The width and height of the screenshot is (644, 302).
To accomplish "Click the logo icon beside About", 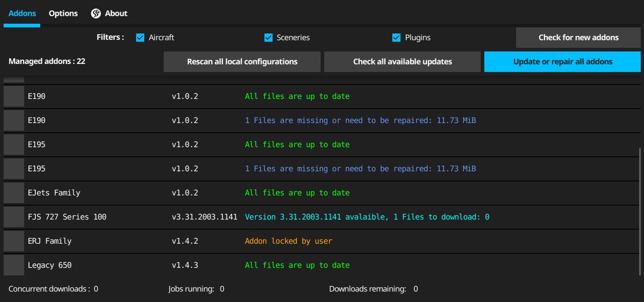I will coord(96,14).
